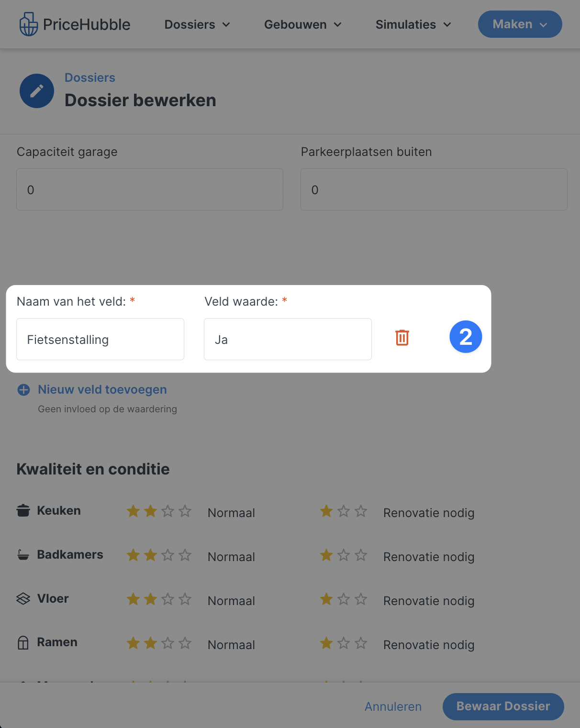
Task: Focus the Veld waarde input field
Action: point(288,339)
